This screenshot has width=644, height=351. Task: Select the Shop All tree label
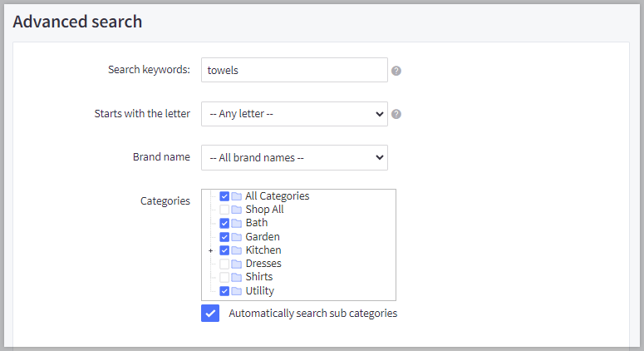click(x=264, y=210)
